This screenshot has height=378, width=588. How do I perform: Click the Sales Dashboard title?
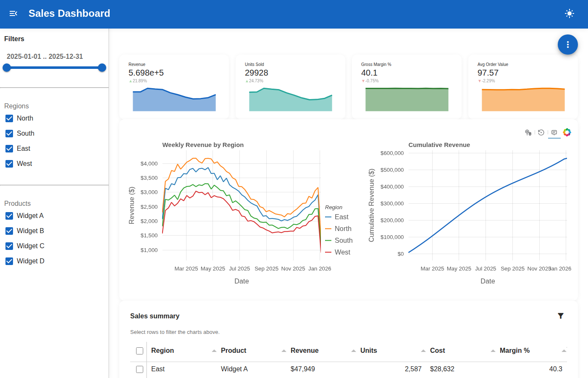69,13
